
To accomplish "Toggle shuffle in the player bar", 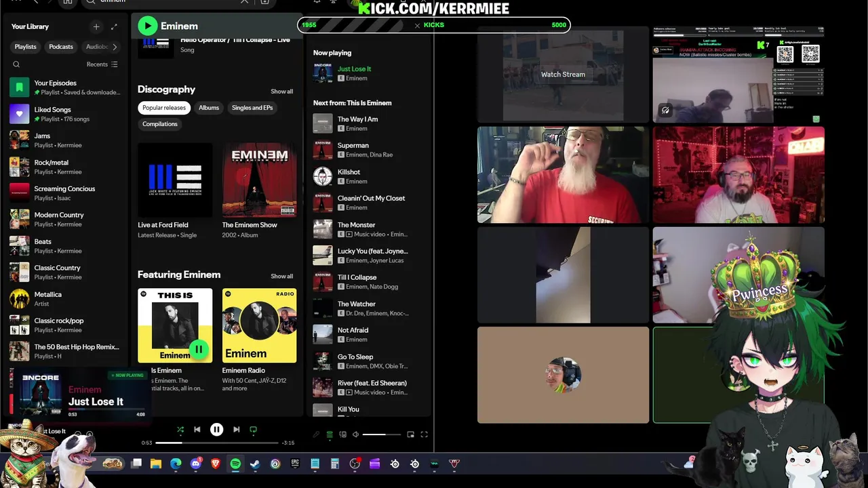I will [x=180, y=429].
